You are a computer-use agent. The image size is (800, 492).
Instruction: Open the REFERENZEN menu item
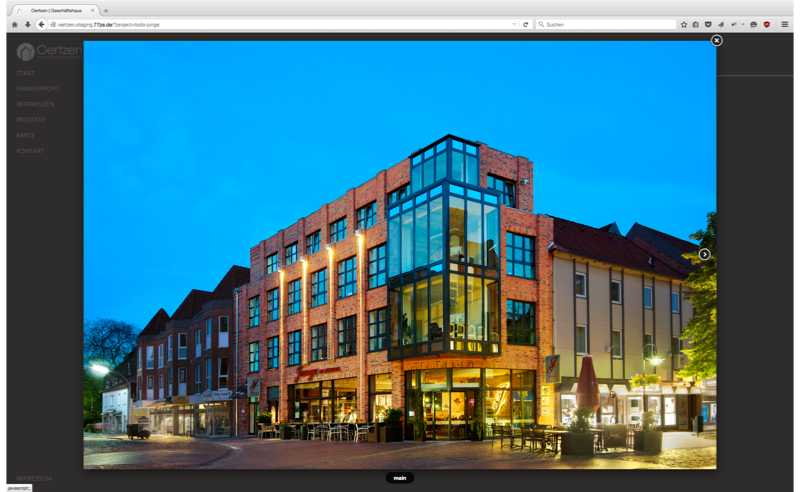coord(35,104)
